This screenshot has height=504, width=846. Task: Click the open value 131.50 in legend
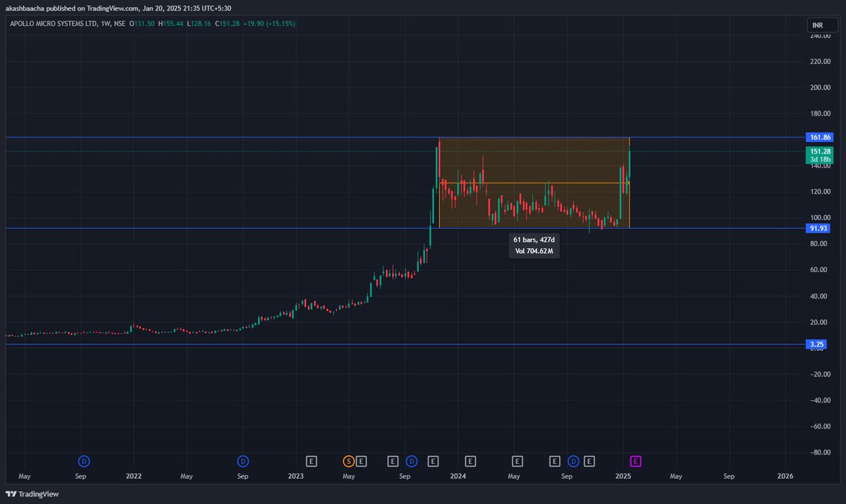(x=146, y=23)
